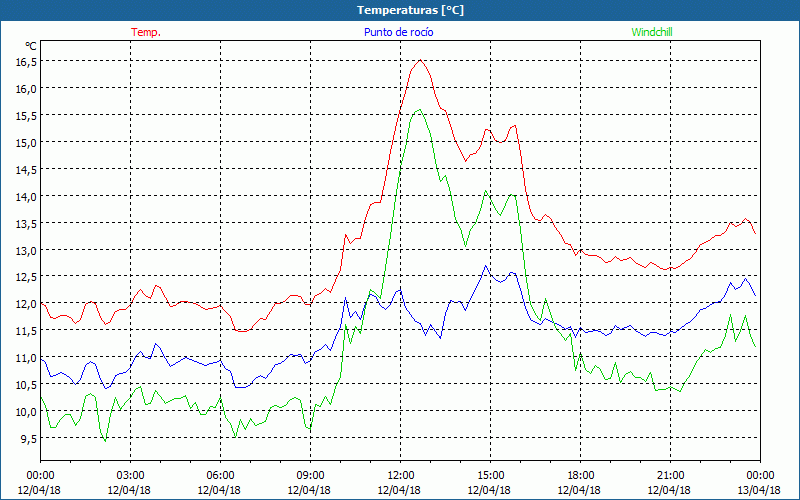Viewport: 800px width, 500px height.
Task: Click the 10,5 y-axis value
Action: coord(26,385)
